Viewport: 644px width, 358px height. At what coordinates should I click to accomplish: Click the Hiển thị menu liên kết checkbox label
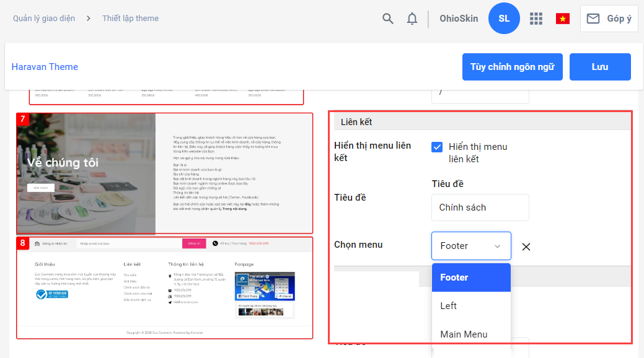point(478,153)
